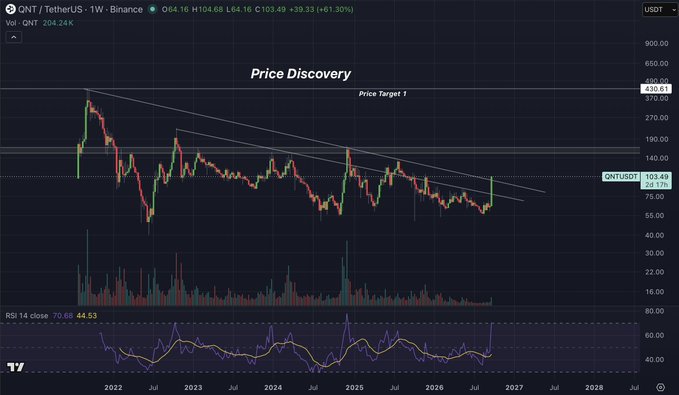Open the USDT currency dropdown
This screenshot has width=679, height=395.
point(659,10)
